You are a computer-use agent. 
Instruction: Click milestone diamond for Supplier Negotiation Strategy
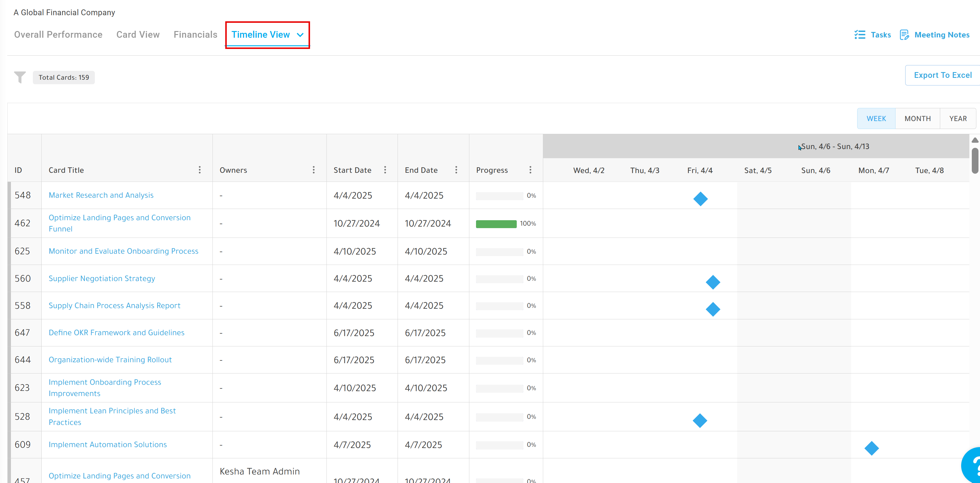[713, 282]
